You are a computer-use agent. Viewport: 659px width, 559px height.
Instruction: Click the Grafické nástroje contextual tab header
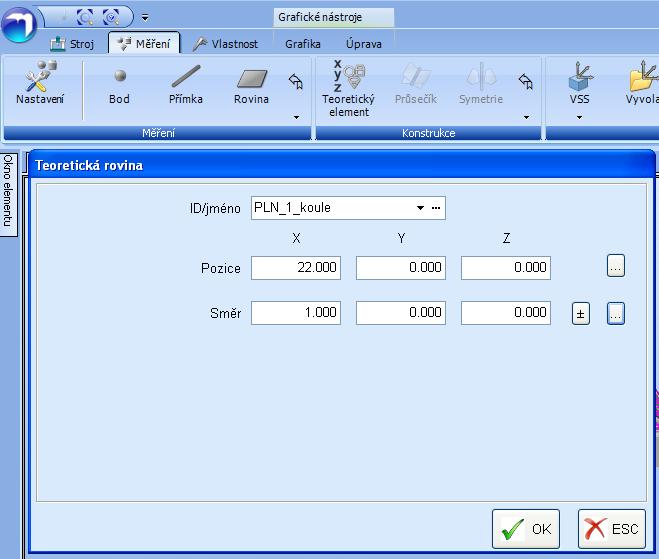334,17
